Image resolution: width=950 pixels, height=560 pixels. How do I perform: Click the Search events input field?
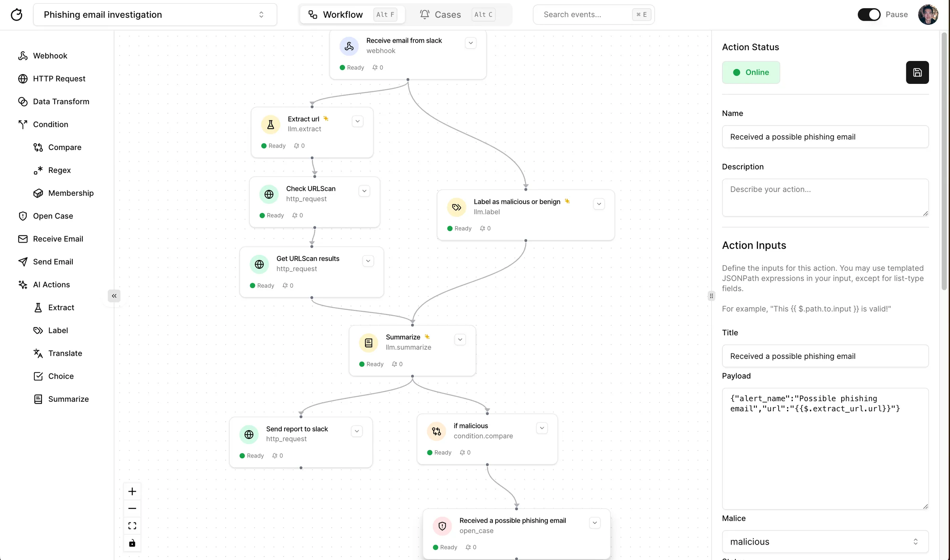586,14
